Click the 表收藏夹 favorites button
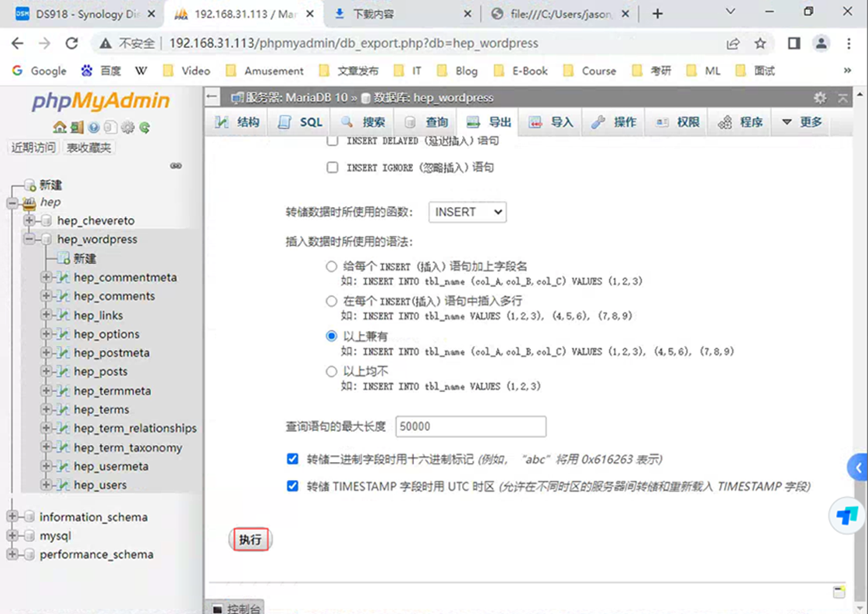 point(88,147)
